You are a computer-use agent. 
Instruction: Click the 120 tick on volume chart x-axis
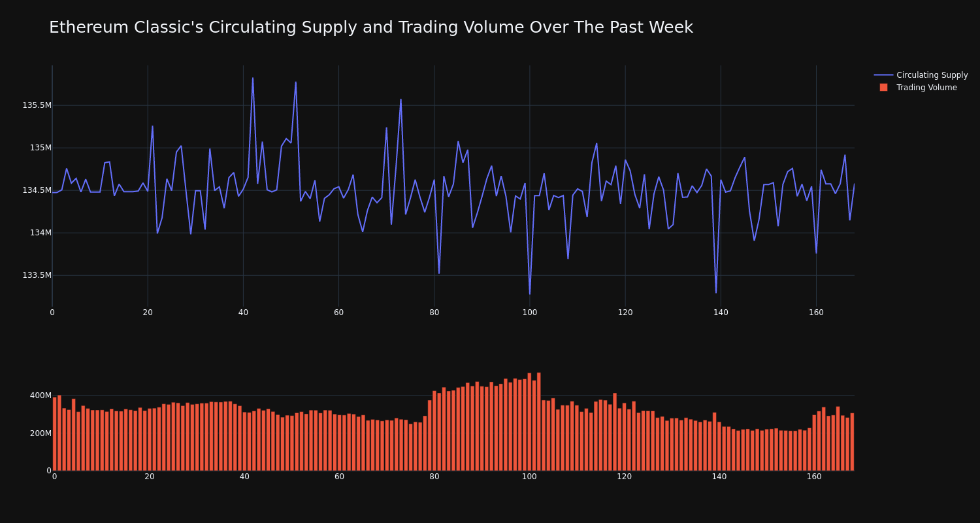(x=625, y=477)
